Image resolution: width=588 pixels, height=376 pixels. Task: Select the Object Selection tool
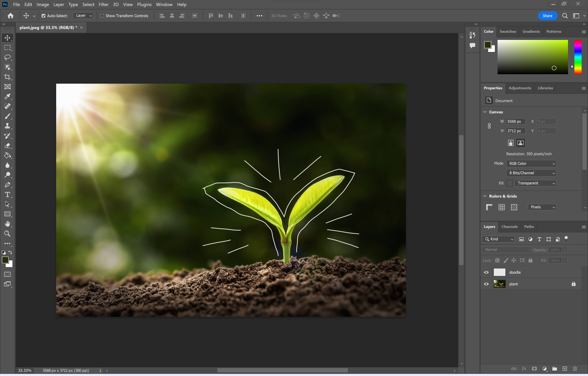coord(7,67)
